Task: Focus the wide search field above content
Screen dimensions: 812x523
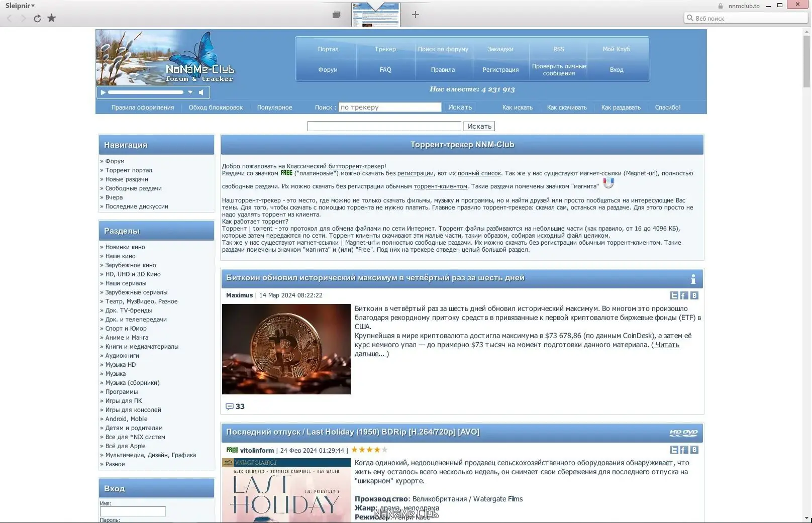Action: pos(384,126)
